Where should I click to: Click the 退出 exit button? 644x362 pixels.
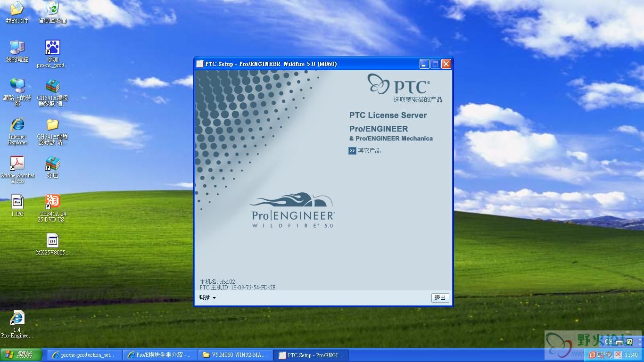click(440, 298)
